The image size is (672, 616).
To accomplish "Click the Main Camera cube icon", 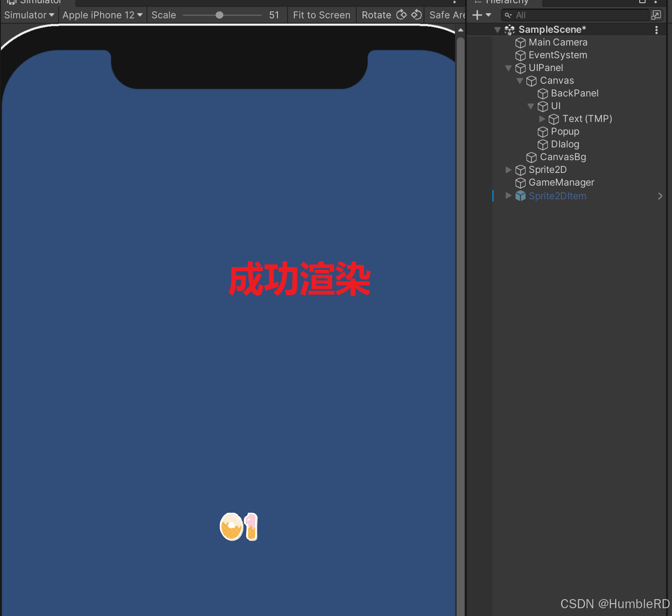I will (520, 43).
